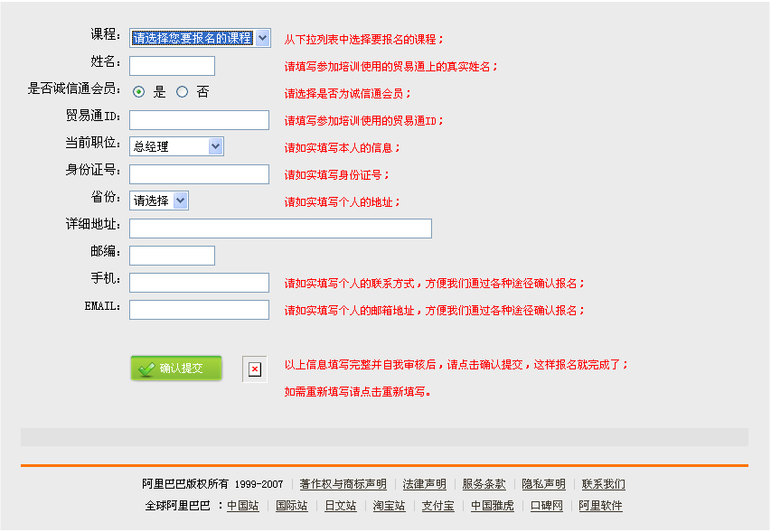The image size is (771, 532).
Task: Open the 联系我们 footer link
Action: tap(603, 484)
